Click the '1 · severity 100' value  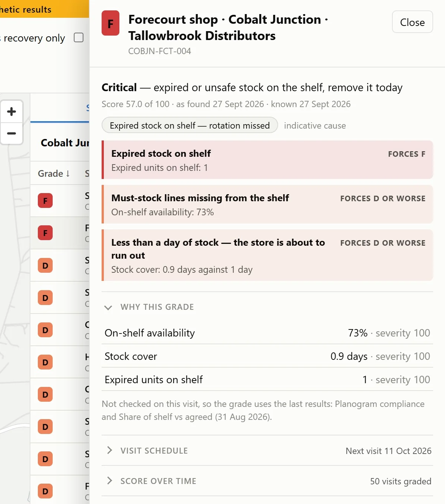pyautogui.click(x=396, y=379)
